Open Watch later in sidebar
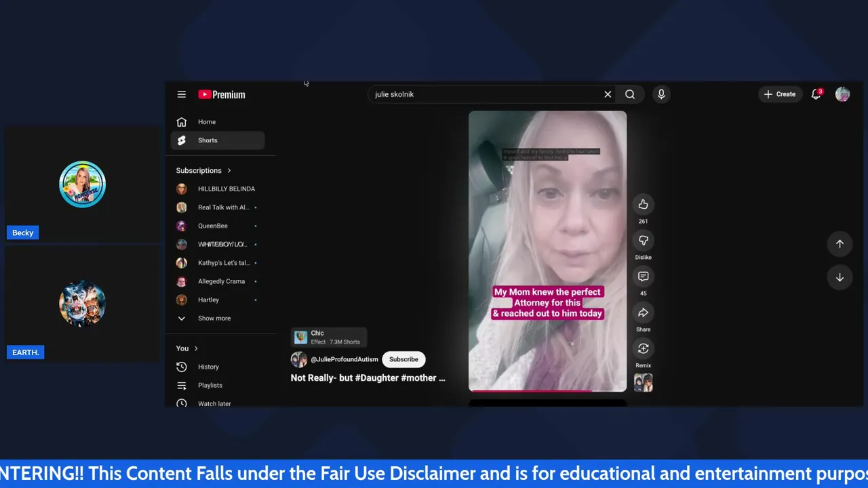Image resolution: width=868 pixels, height=488 pixels. point(218,403)
